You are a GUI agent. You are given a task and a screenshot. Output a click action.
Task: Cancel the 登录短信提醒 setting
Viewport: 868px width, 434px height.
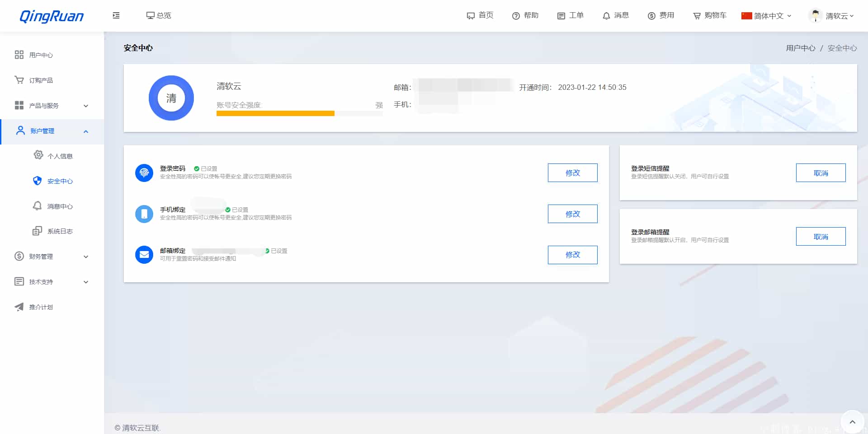[821, 173]
